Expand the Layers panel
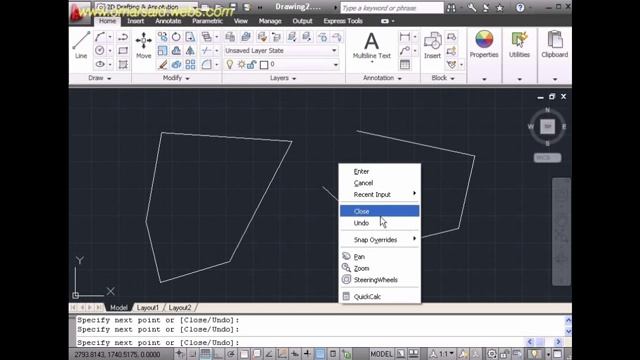 click(x=283, y=78)
